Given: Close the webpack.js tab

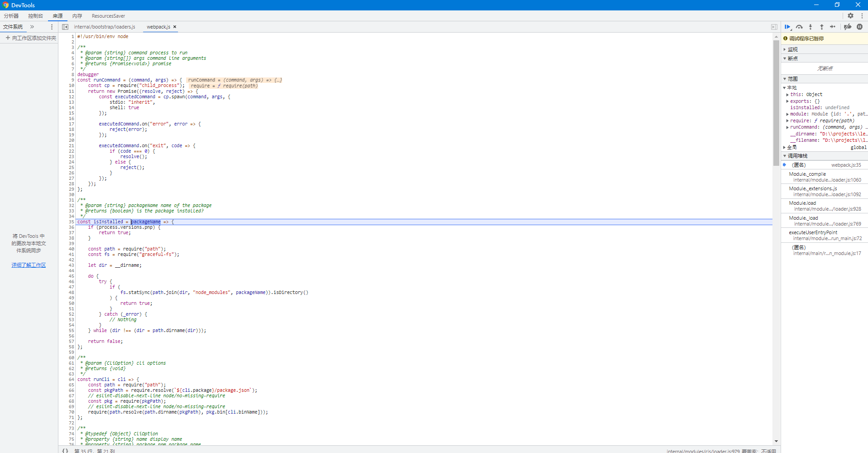Looking at the screenshot, I should coord(175,27).
